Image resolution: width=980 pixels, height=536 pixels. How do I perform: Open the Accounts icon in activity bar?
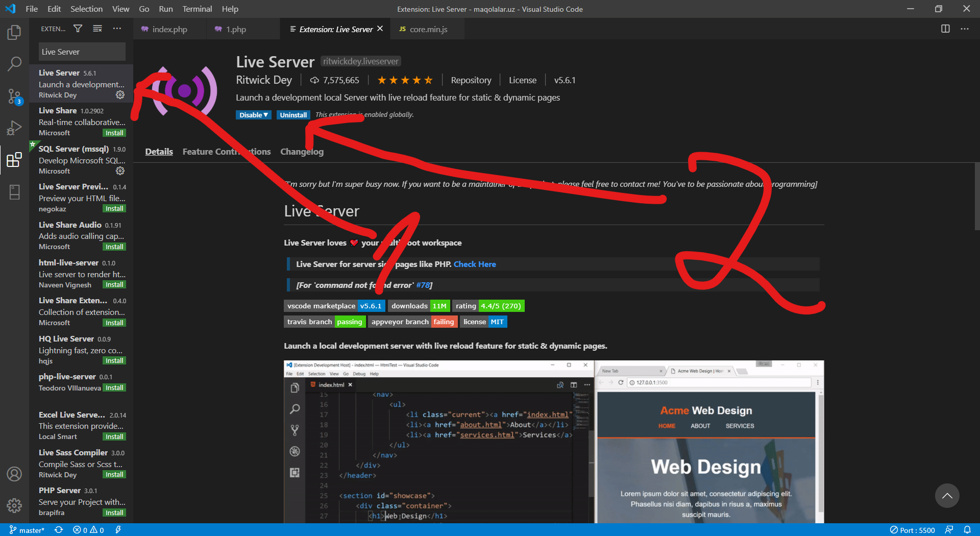click(14, 474)
